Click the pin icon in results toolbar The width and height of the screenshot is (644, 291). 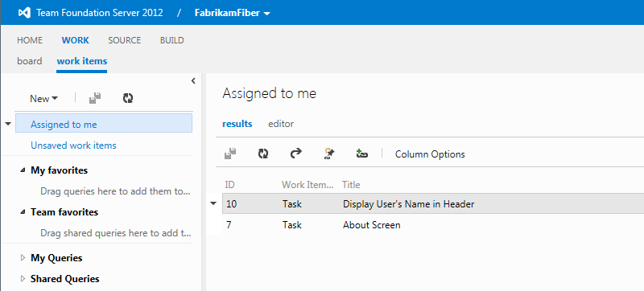click(x=329, y=154)
